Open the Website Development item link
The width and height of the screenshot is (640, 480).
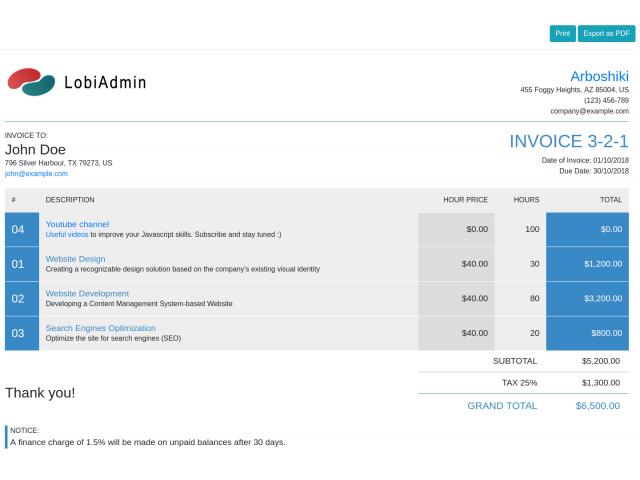click(87, 293)
